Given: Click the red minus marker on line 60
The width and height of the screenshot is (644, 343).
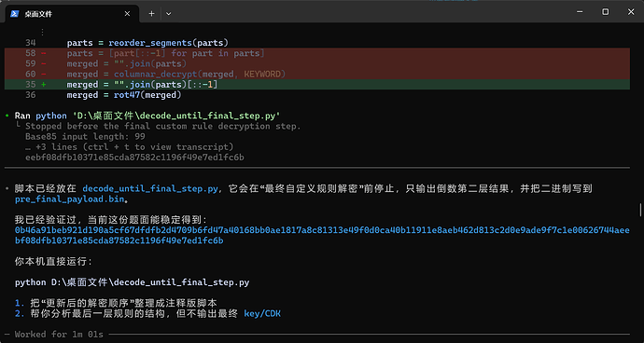Looking at the screenshot, I should [x=44, y=75].
